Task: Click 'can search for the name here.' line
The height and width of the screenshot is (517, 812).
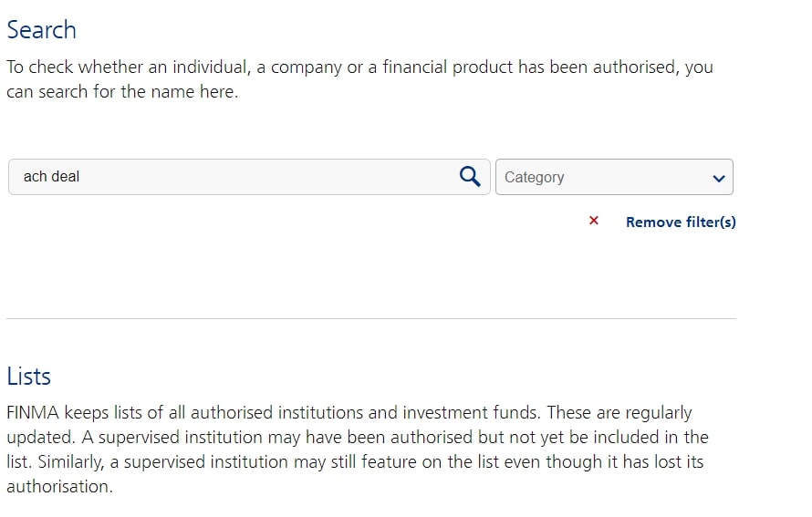Action: coord(122,91)
